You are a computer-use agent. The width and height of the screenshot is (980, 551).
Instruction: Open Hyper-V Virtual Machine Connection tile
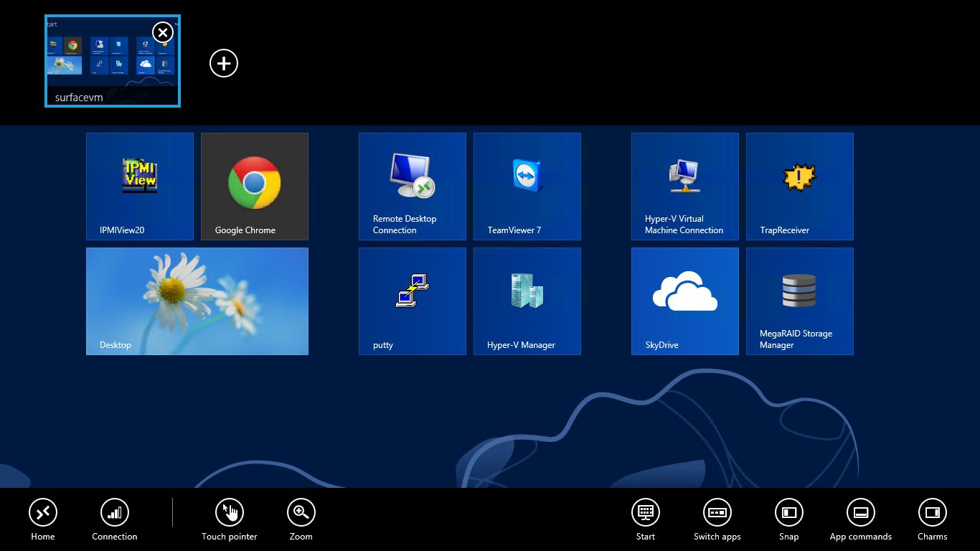click(685, 187)
